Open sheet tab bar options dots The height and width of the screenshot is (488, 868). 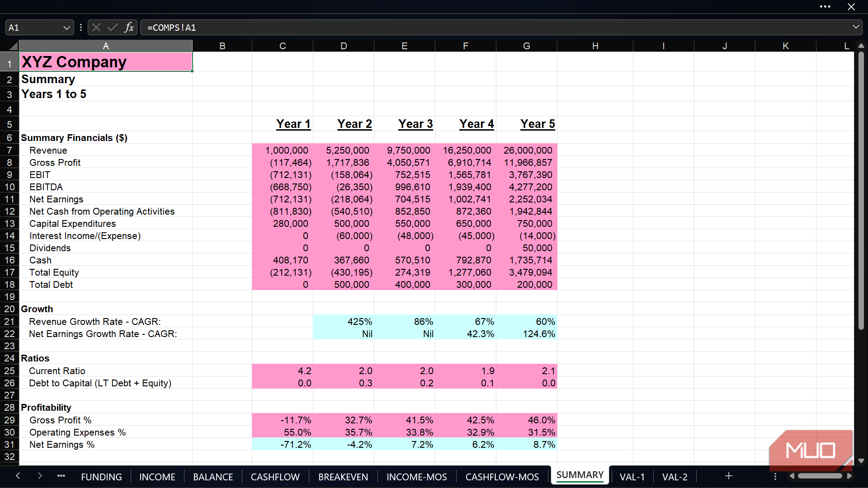(775, 476)
